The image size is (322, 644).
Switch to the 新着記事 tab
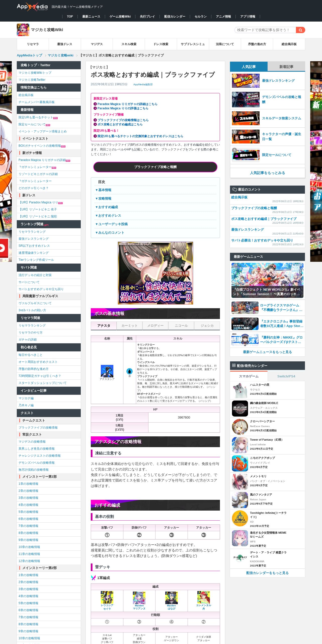[286, 67]
